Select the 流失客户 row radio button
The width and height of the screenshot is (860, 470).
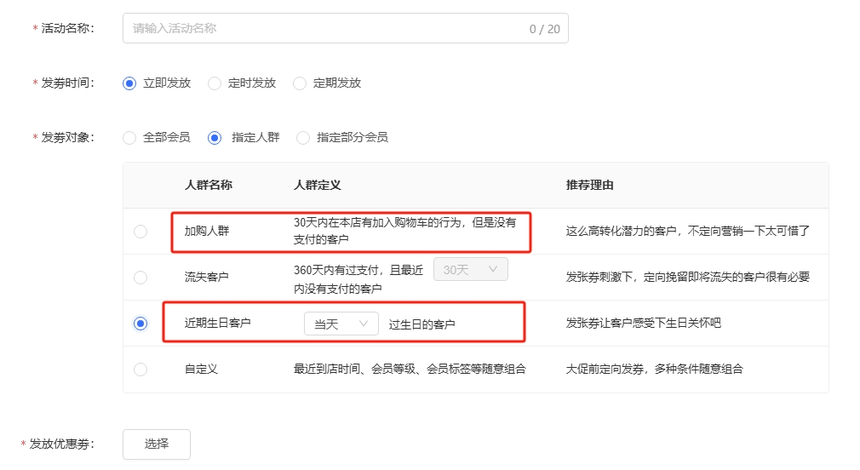coord(140,278)
